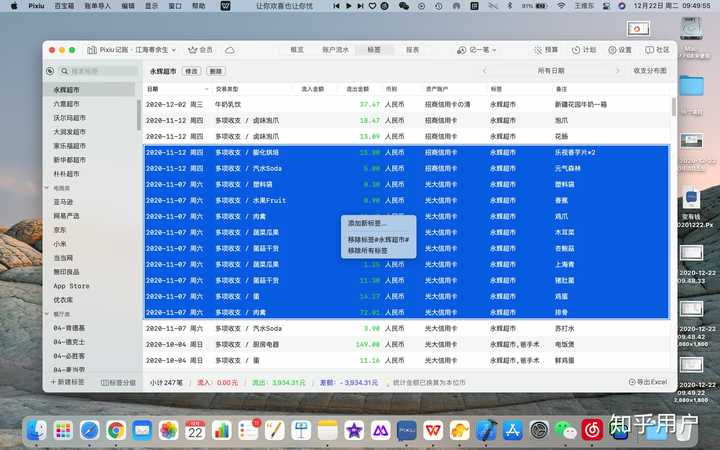The image size is (720, 450).
Task: Open Keynote app in the dock
Action: pyautogui.click(x=301, y=430)
